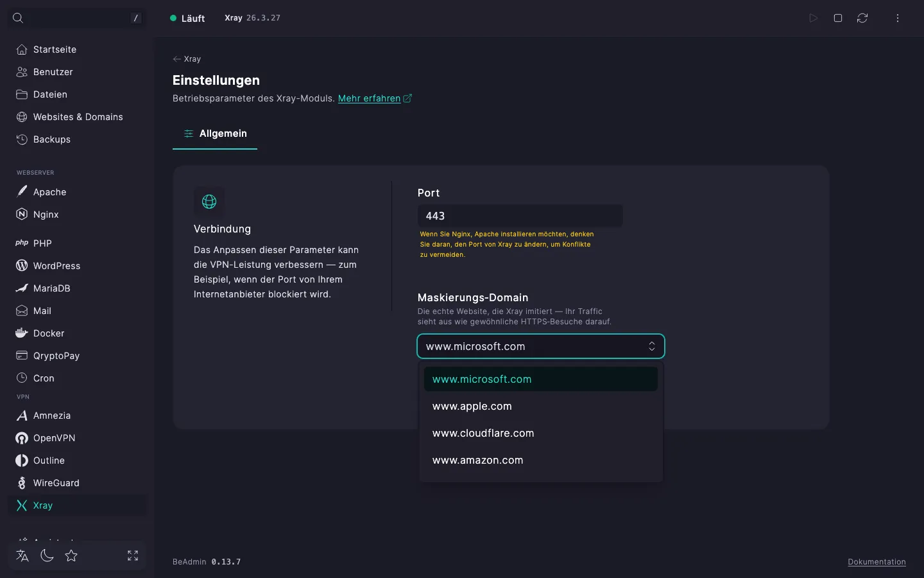Open the three-dot more options menu
This screenshot has height=578, width=924.
click(898, 18)
